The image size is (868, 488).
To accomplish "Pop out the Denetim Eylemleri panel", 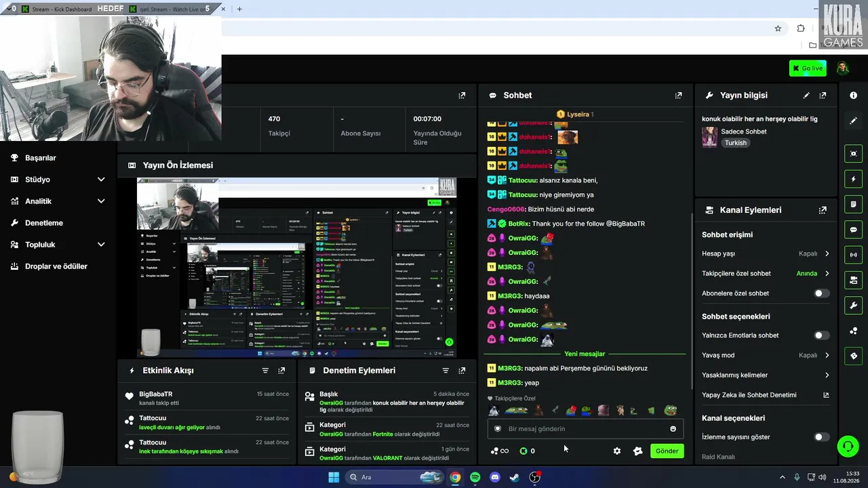I will click(x=462, y=371).
